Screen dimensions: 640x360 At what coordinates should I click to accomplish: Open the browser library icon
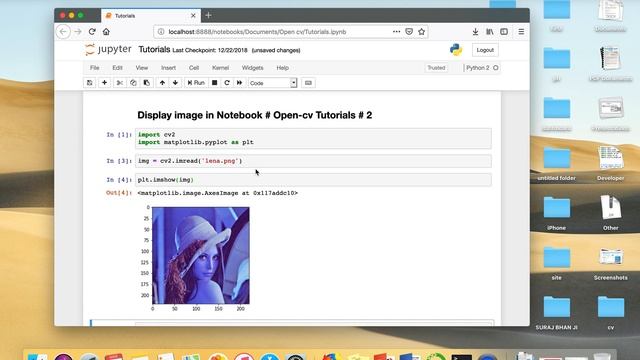[489, 32]
